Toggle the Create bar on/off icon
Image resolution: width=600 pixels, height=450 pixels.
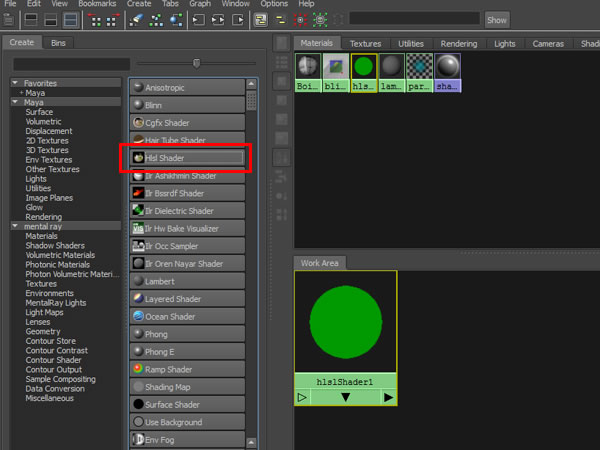tap(8, 20)
